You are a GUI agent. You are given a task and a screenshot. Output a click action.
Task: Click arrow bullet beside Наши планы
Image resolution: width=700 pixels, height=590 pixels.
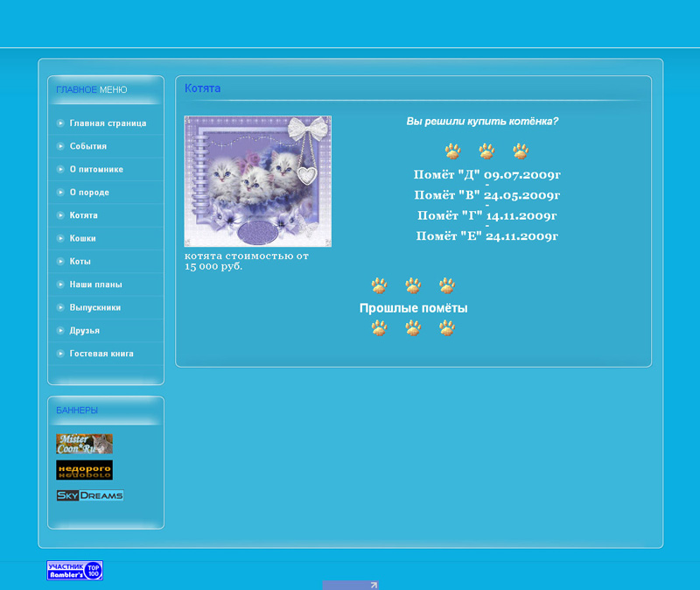click(x=60, y=284)
